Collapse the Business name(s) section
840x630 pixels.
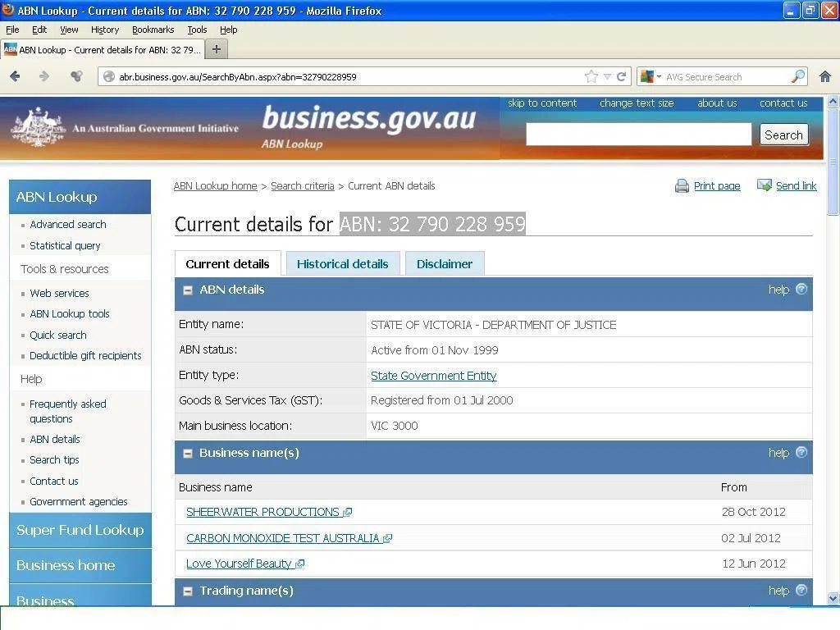pyautogui.click(x=188, y=454)
